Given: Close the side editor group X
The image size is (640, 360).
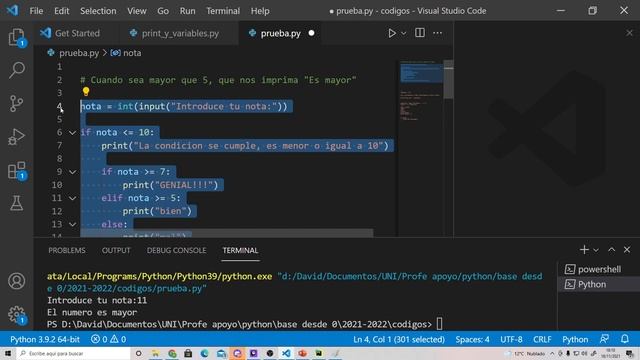Looking at the screenshot, I should point(629,33).
